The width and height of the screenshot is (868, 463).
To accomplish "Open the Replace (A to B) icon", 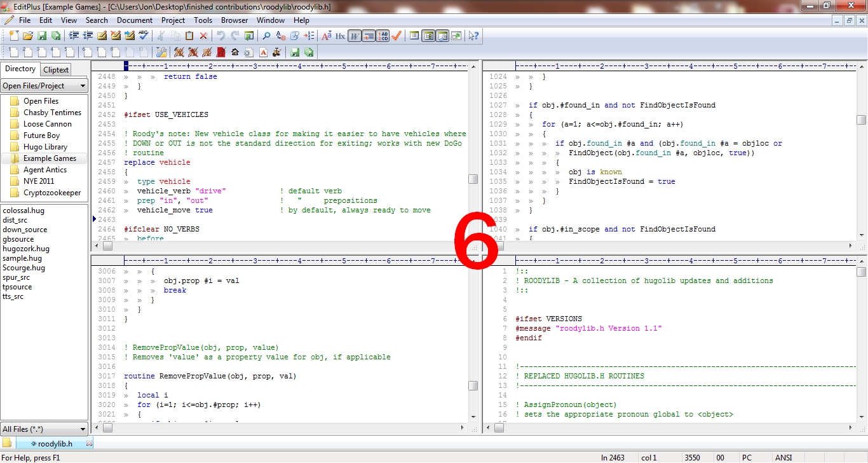I will [x=280, y=36].
